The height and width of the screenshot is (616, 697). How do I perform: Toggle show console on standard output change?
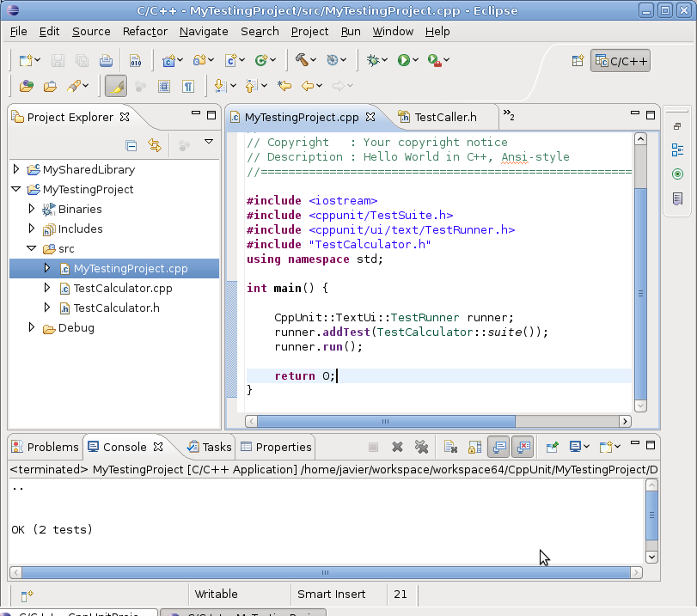pyautogui.click(x=498, y=447)
